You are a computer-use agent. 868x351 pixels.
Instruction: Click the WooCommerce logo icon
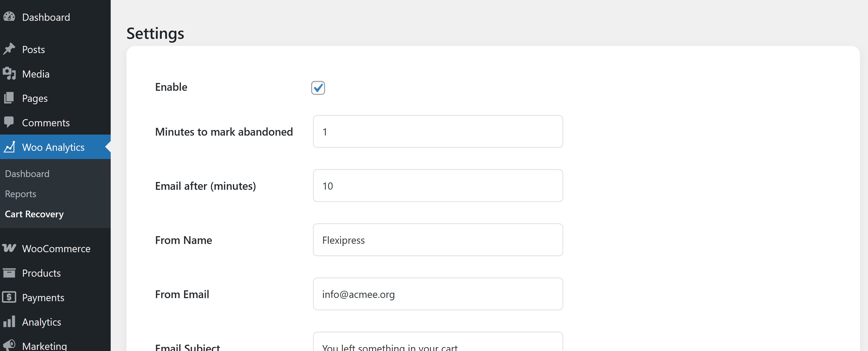point(10,249)
